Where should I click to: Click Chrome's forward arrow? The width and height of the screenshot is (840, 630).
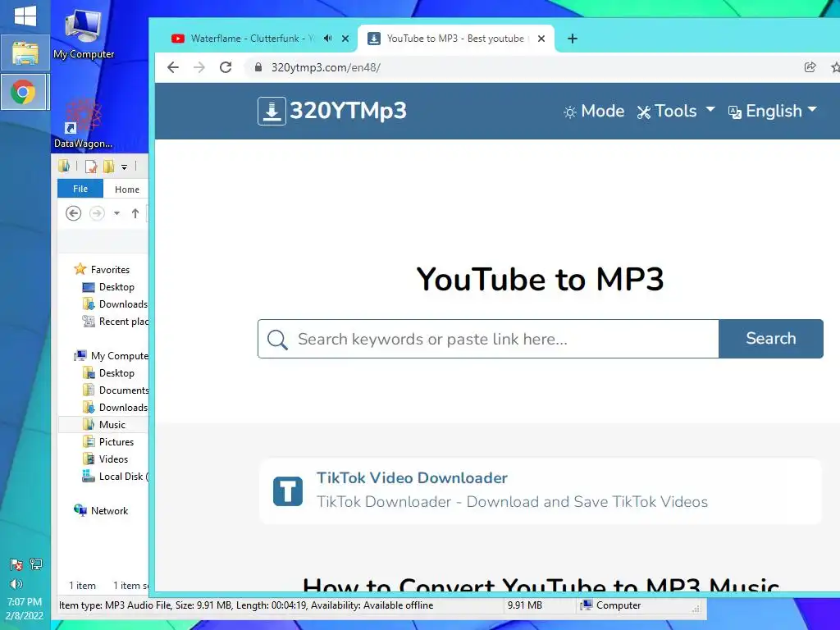coord(199,67)
